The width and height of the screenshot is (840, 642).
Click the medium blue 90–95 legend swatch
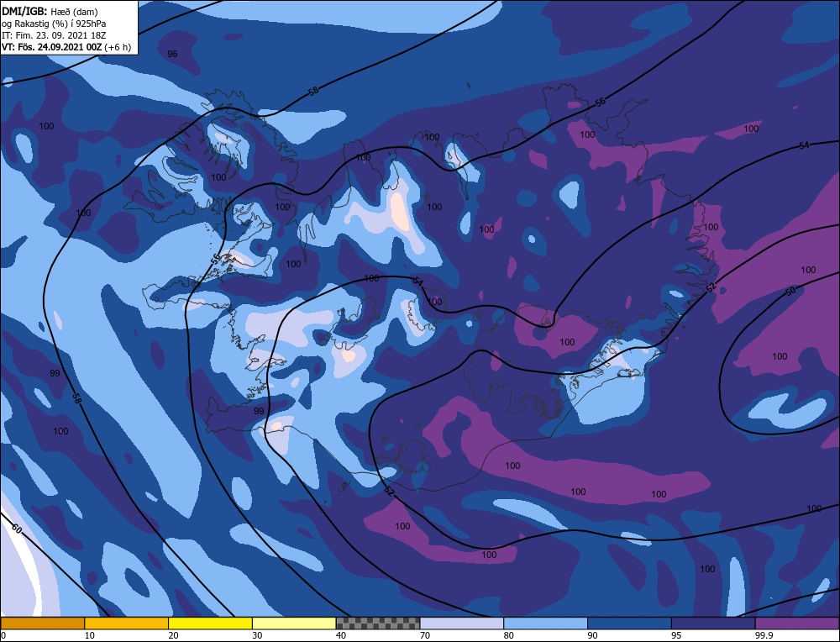point(629,623)
